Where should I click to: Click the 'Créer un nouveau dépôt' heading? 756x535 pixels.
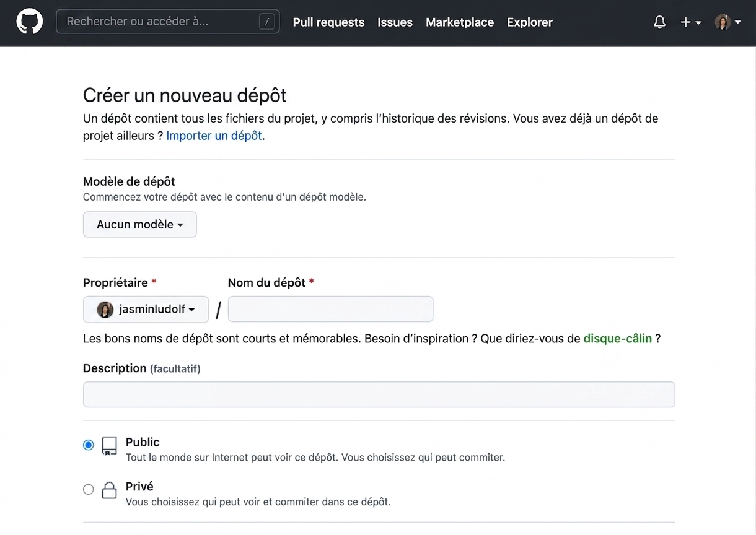point(185,95)
